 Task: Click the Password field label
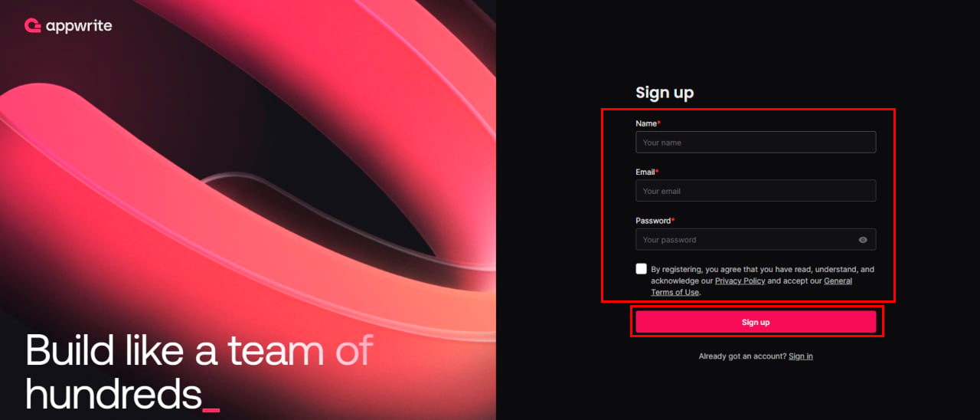click(655, 221)
